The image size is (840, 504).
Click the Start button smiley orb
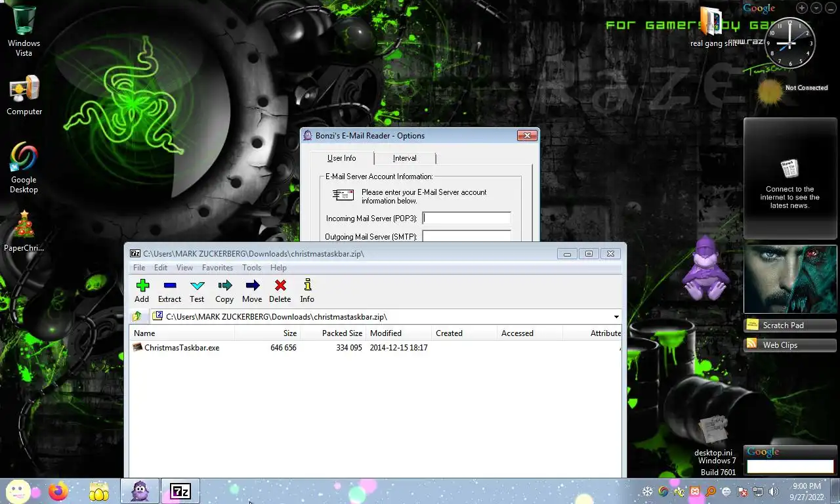pyautogui.click(x=18, y=491)
